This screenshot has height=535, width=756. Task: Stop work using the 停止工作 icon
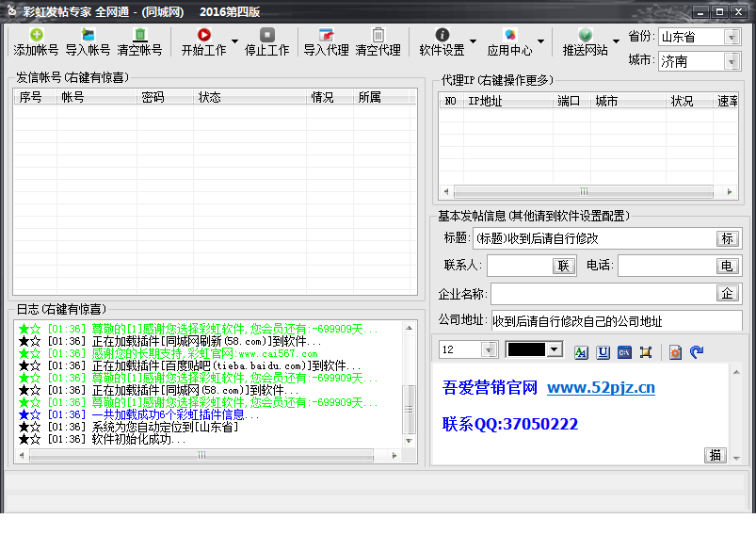click(267, 35)
